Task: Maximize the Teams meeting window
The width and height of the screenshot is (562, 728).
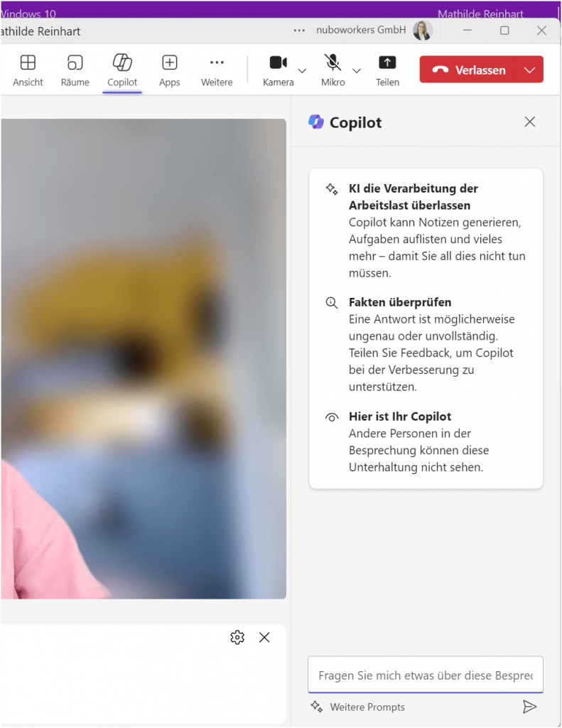Action: coord(504,31)
